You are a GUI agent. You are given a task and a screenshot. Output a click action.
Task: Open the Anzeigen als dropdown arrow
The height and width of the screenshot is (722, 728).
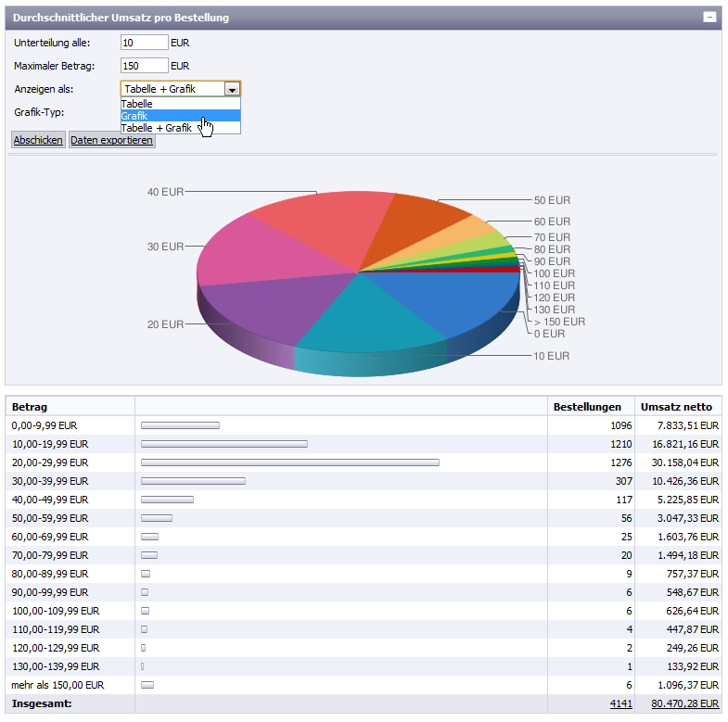point(232,89)
